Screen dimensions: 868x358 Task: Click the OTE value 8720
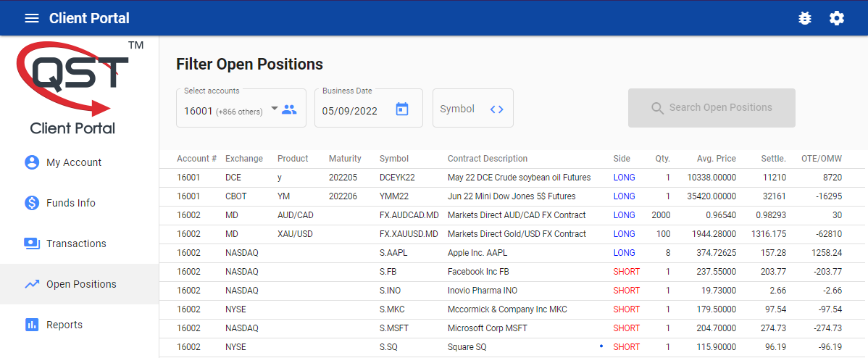pyautogui.click(x=832, y=178)
